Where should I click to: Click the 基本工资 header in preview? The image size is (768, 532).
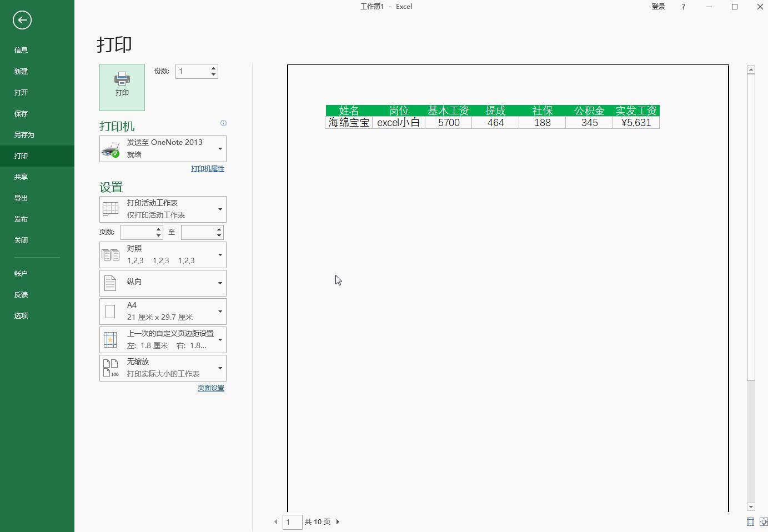coord(448,111)
